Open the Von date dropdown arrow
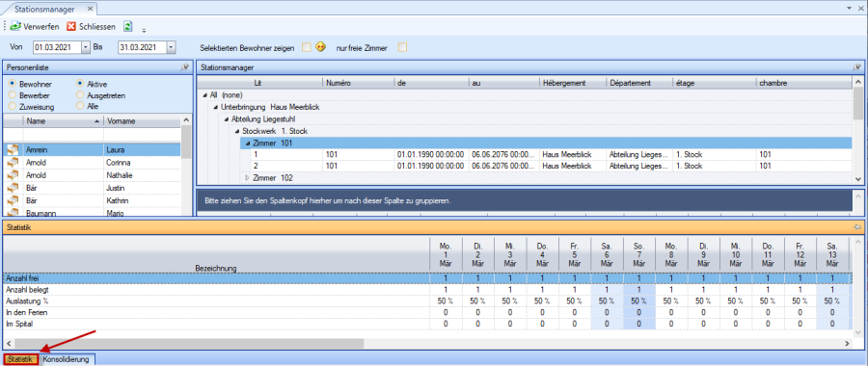Screen dimensions: 868x366 pos(85,47)
